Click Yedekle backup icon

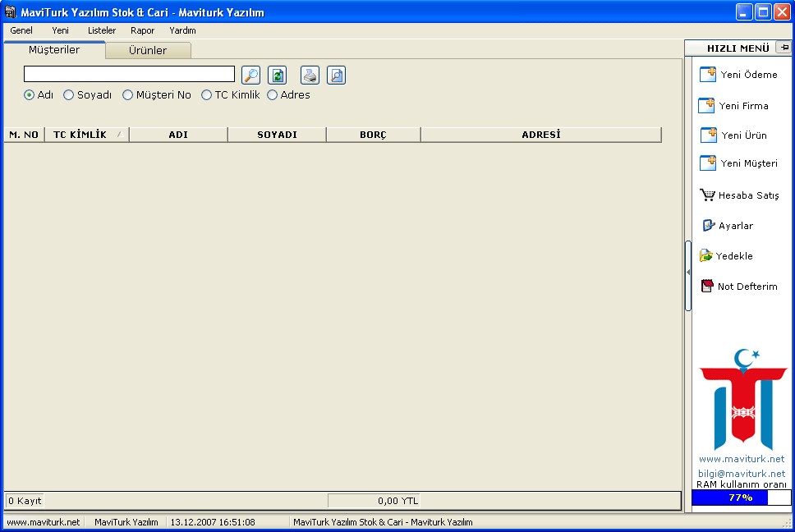(726, 256)
